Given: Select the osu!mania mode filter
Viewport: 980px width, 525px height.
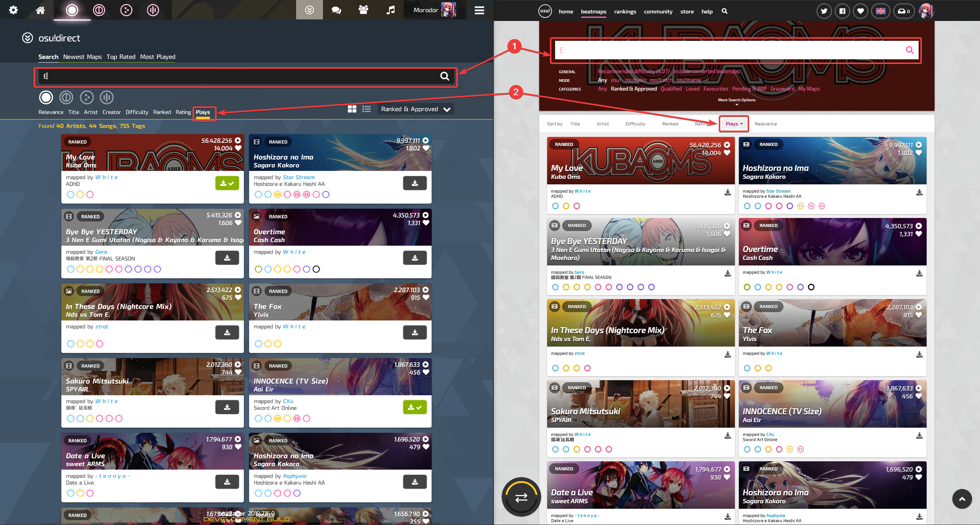Looking at the screenshot, I should (688, 80).
